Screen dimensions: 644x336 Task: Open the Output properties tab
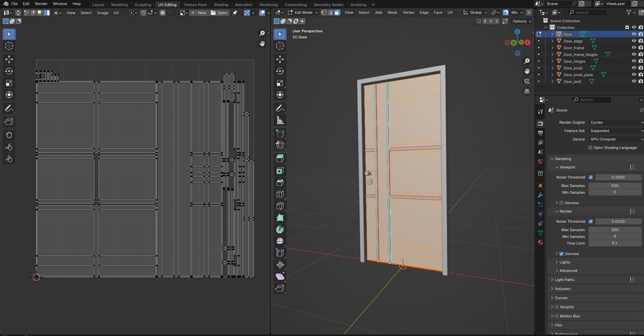click(x=540, y=133)
